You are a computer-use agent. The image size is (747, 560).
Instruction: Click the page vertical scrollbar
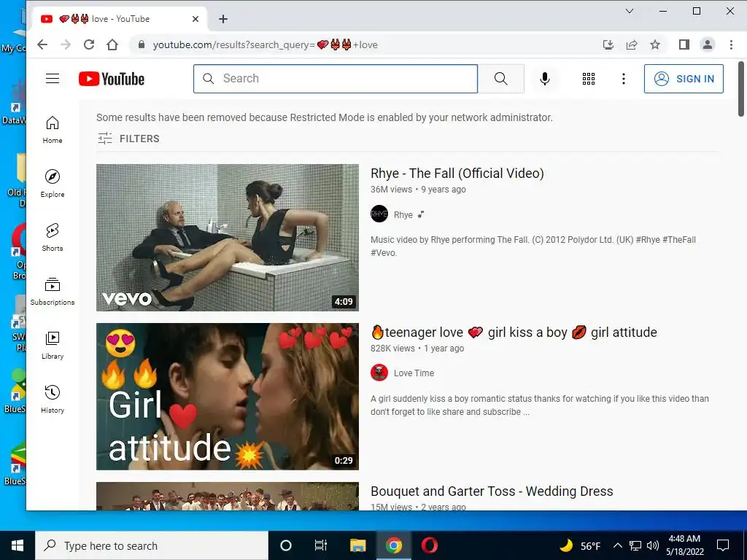[741, 88]
